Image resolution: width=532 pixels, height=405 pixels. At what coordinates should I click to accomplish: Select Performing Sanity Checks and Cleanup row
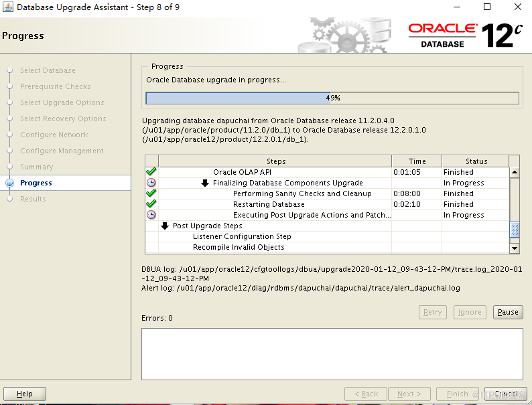[x=328, y=193]
